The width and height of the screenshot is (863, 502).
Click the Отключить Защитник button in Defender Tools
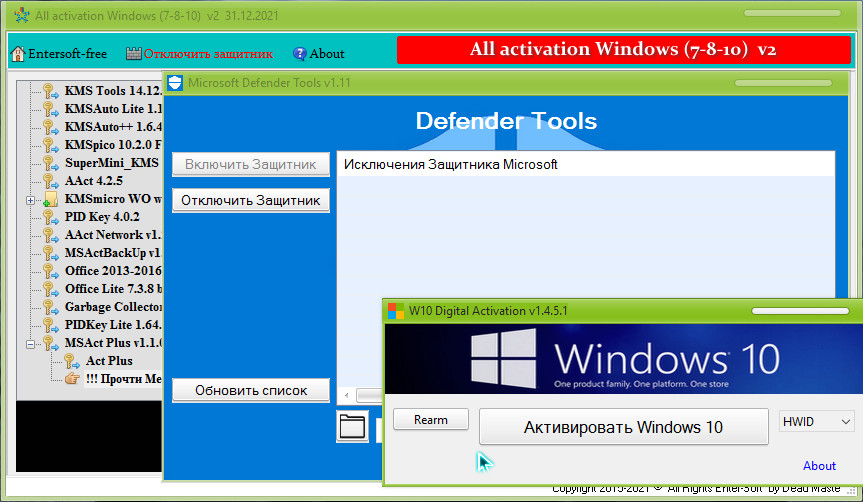click(251, 200)
